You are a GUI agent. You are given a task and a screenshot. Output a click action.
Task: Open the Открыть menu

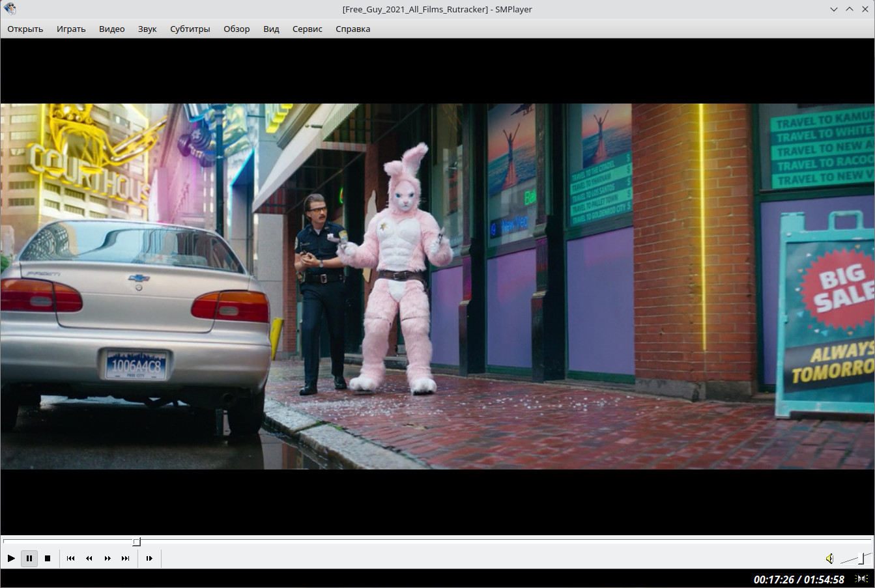(25, 29)
